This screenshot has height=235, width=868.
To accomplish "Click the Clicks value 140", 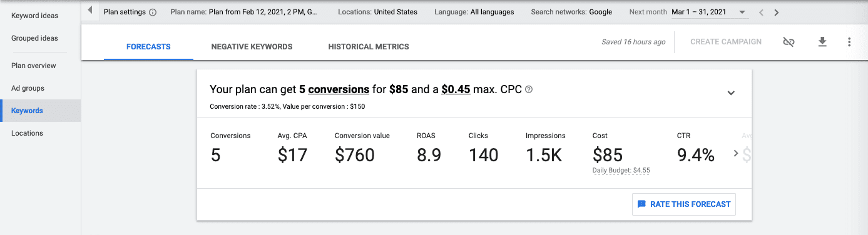I will (483, 155).
